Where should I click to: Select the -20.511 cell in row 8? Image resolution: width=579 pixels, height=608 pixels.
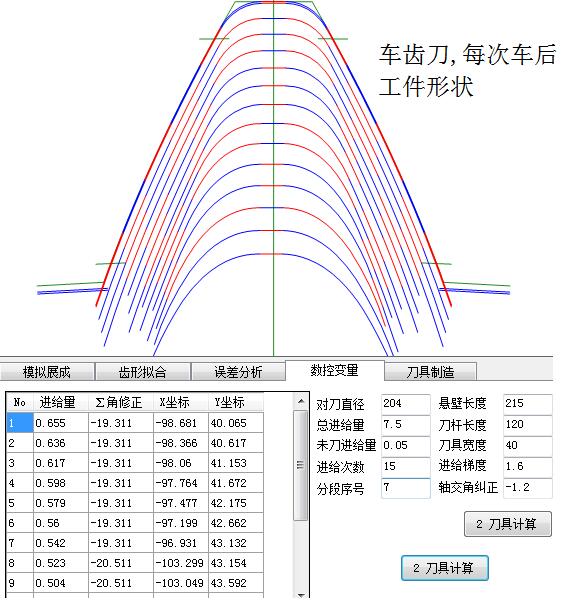(x=121, y=563)
